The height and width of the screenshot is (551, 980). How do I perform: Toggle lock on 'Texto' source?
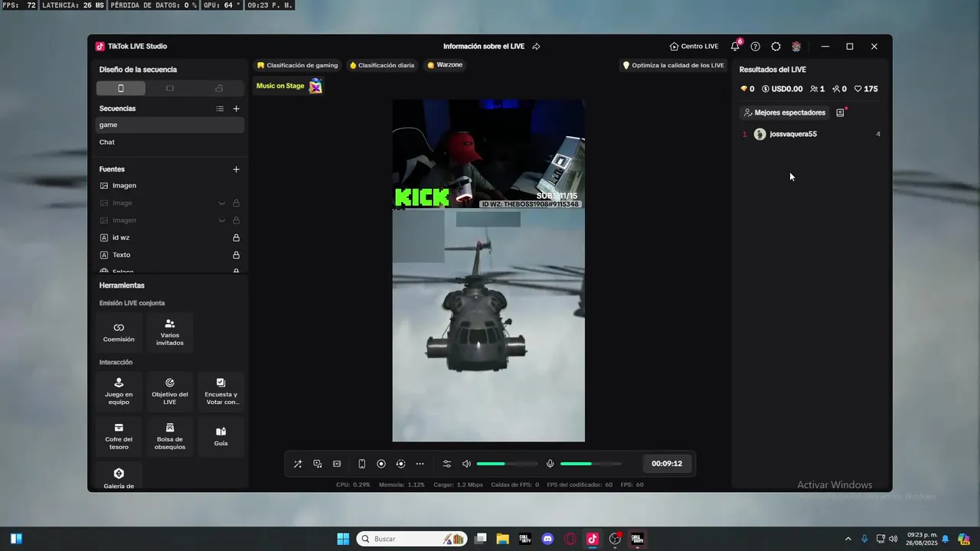click(236, 255)
